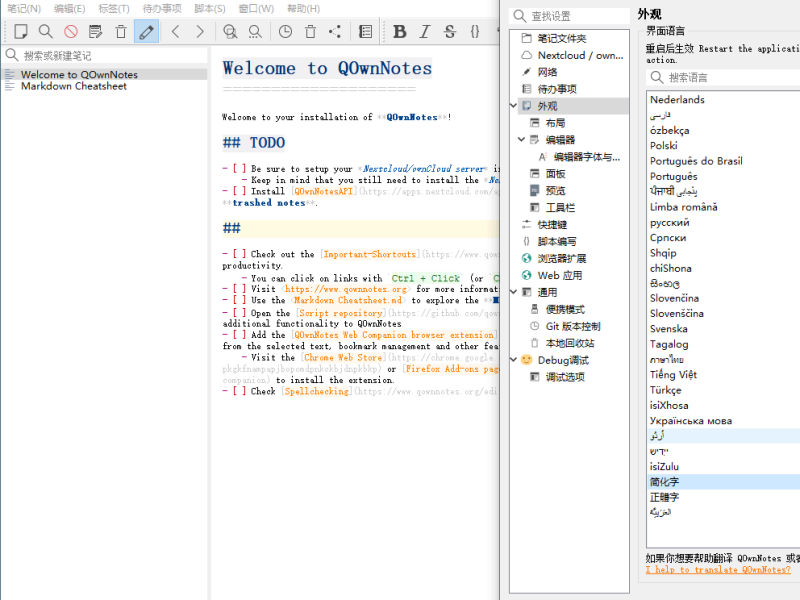
Task: Click the red prohibition circle toolbar icon
Action: click(71, 32)
